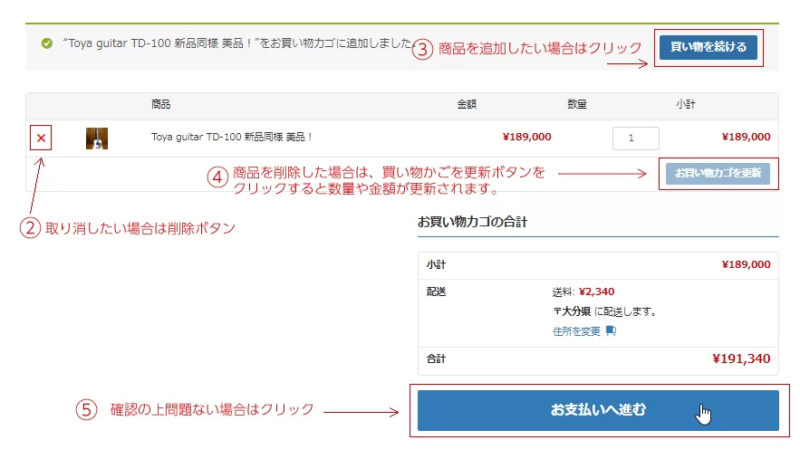The width and height of the screenshot is (800, 459).
Task: Open the Toya guitar TD-100 product link
Action: pos(232,137)
